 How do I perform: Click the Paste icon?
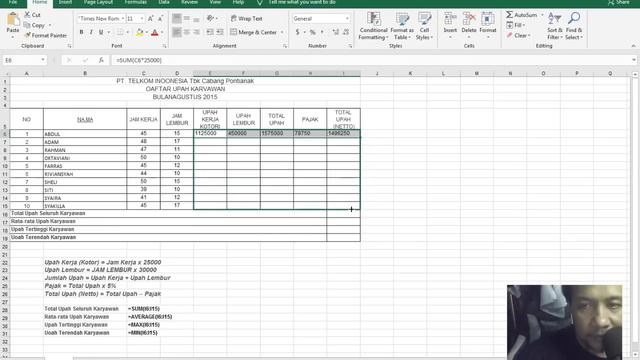[13, 20]
